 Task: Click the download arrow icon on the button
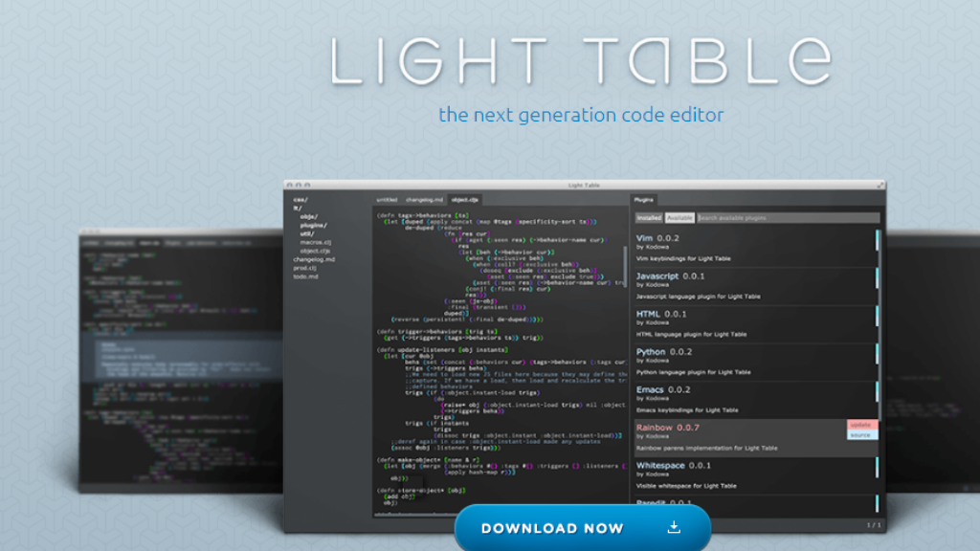coord(674,528)
